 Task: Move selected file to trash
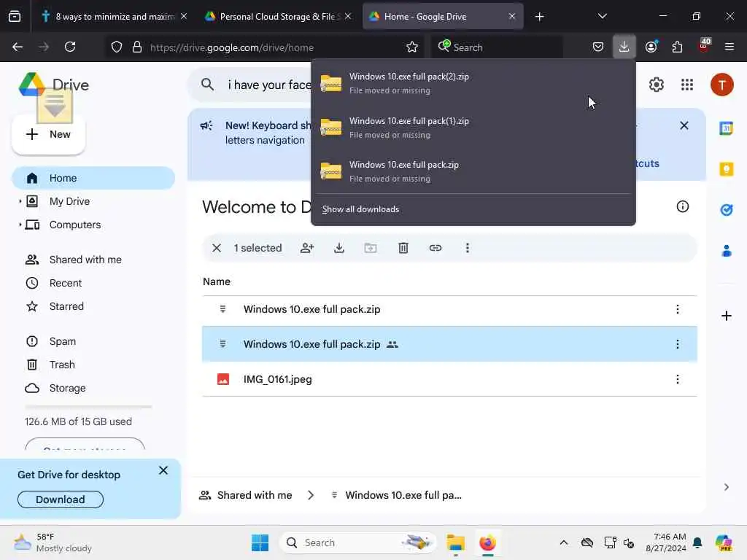point(403,248)
